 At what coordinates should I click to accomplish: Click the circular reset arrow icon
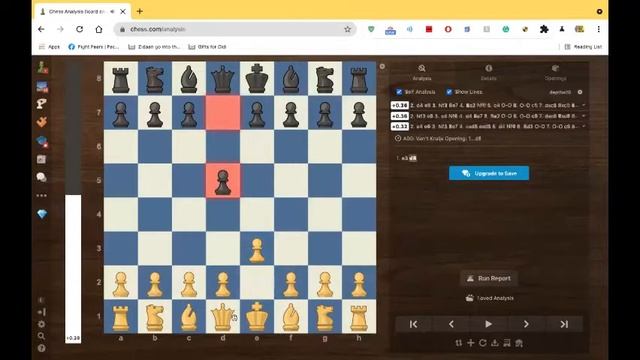pyautogui.click(x=483, y=343)
